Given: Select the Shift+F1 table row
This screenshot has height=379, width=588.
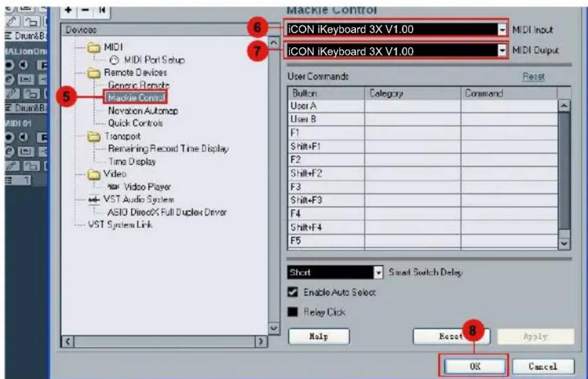Looking at the screenshot, I should [423, 146].
